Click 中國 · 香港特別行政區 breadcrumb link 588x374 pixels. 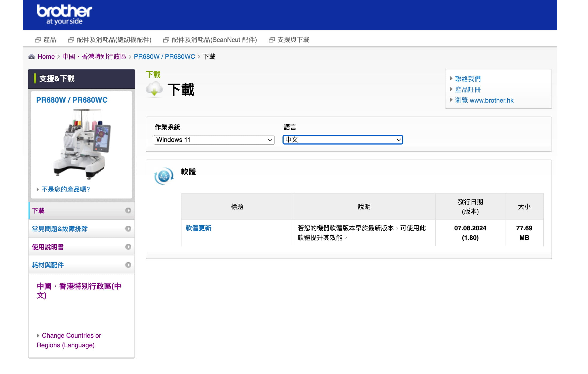[x=94, y=57]
